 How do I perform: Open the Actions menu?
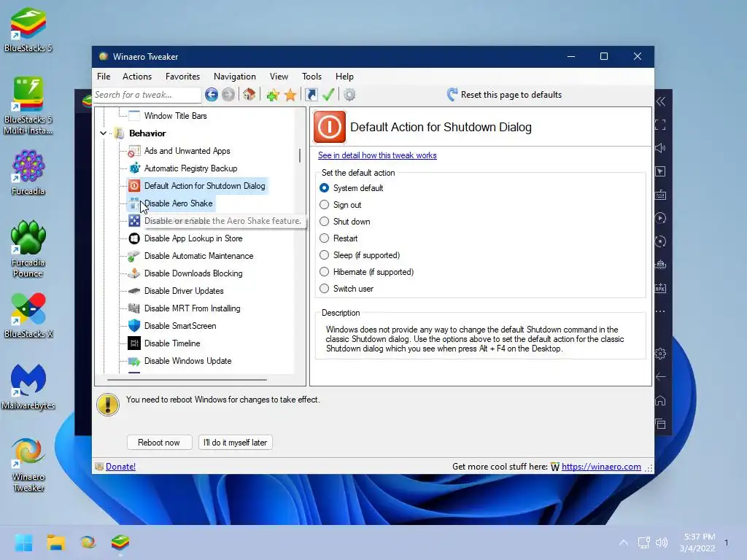(x=136, y=76)
